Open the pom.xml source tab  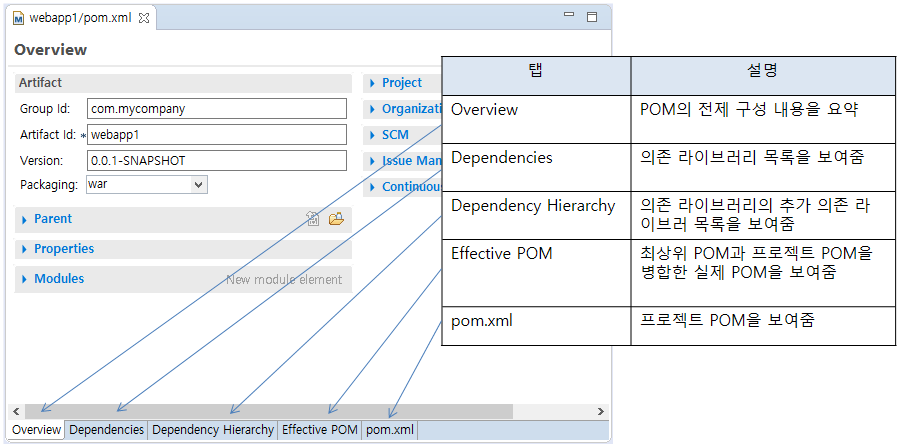[x=390, y=430]
